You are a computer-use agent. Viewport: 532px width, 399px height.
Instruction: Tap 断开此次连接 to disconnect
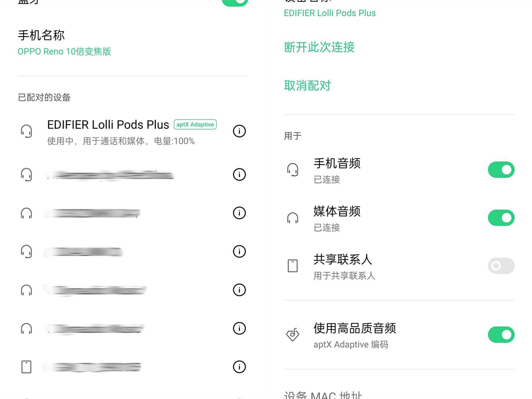pyautogui.click(x=319, y=48)
